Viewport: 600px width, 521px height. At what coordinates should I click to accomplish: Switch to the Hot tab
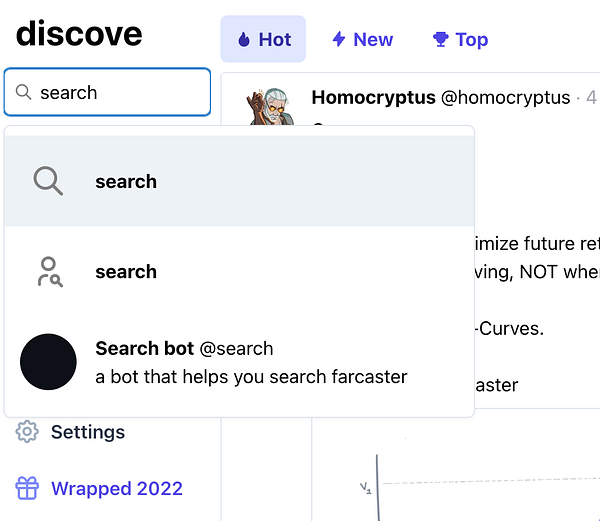(263, 40)
